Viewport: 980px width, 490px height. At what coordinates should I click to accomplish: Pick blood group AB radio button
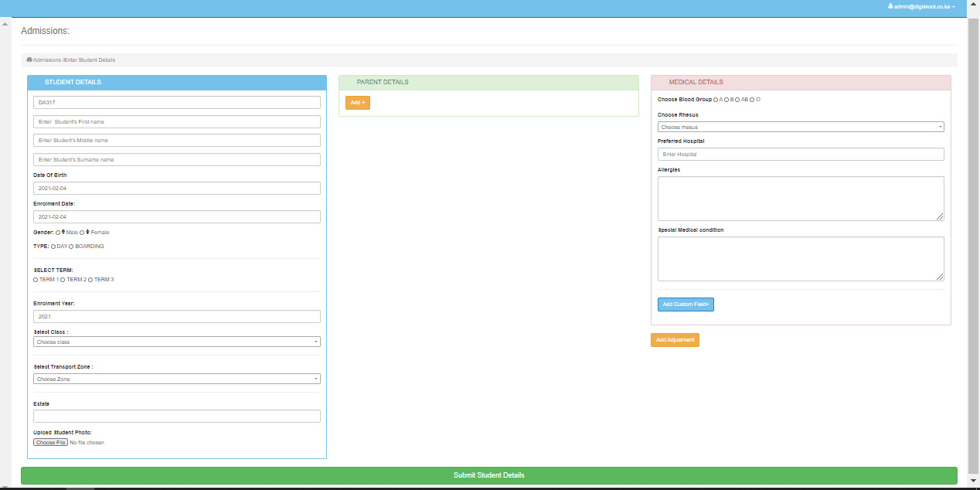[x=737, y=100]
